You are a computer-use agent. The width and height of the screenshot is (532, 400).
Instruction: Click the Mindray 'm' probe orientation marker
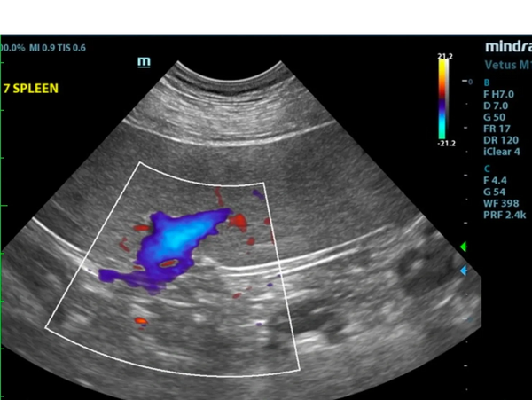(x=144, y=62)
